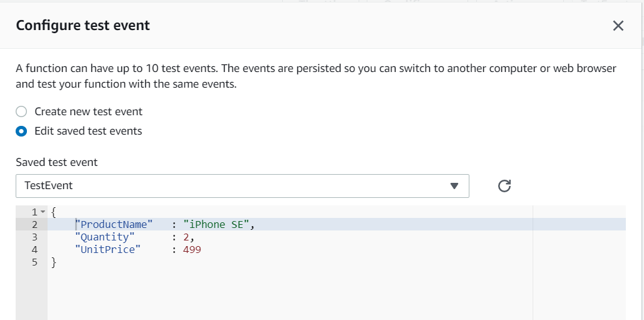The height and width of the screenshot is (320, 644).
Task: Click the refresh saved test events icon
Action: [x=504, y=185]
